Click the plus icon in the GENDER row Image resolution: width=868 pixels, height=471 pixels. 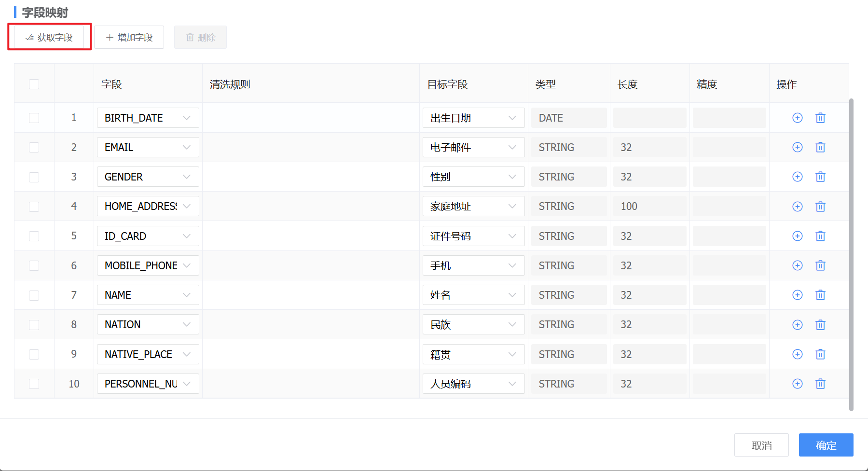(797, 177)
